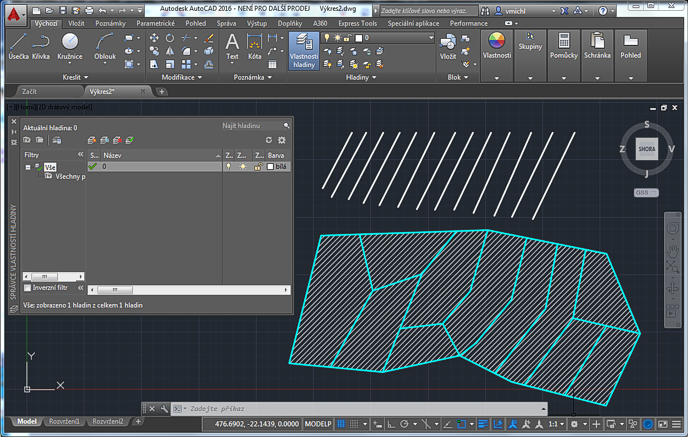Click the Save icon in quick access toolbar

[x=63, y=11]
